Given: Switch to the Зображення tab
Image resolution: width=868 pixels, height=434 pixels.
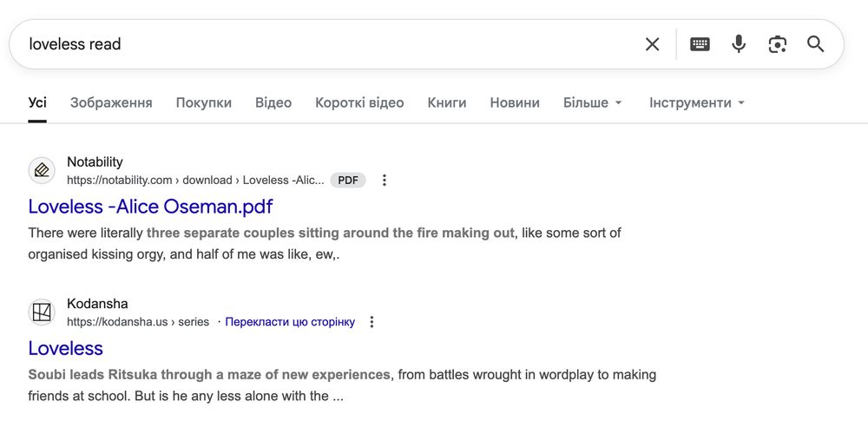Looking at the screenshot, I should 111,103.
